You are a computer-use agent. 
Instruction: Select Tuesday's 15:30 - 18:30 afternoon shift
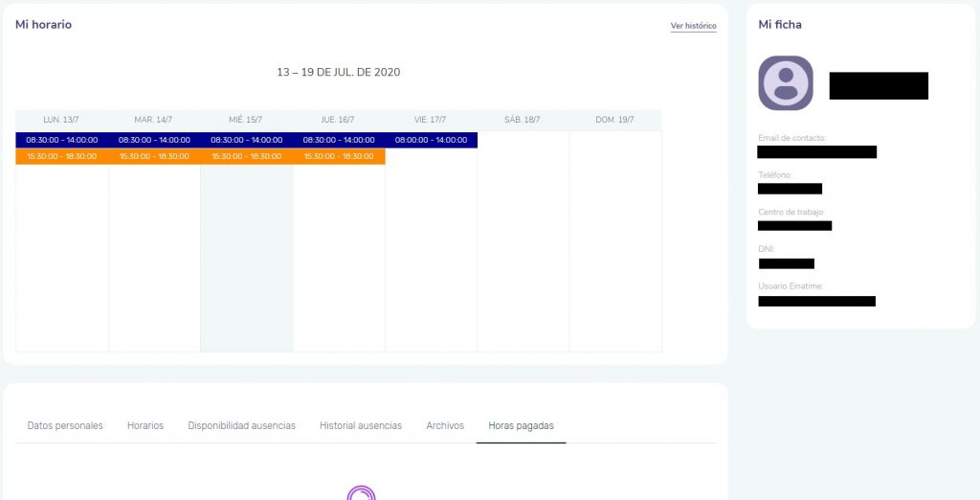pyautogui.click(x=154, y=156)
